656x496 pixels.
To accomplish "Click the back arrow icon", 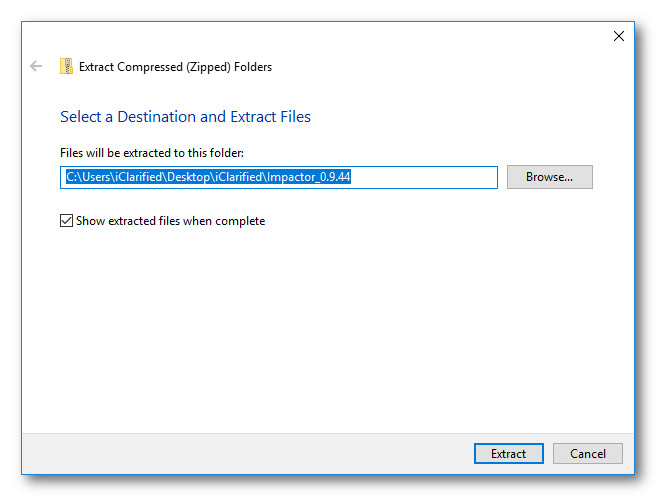I will (x=37, y=67).
